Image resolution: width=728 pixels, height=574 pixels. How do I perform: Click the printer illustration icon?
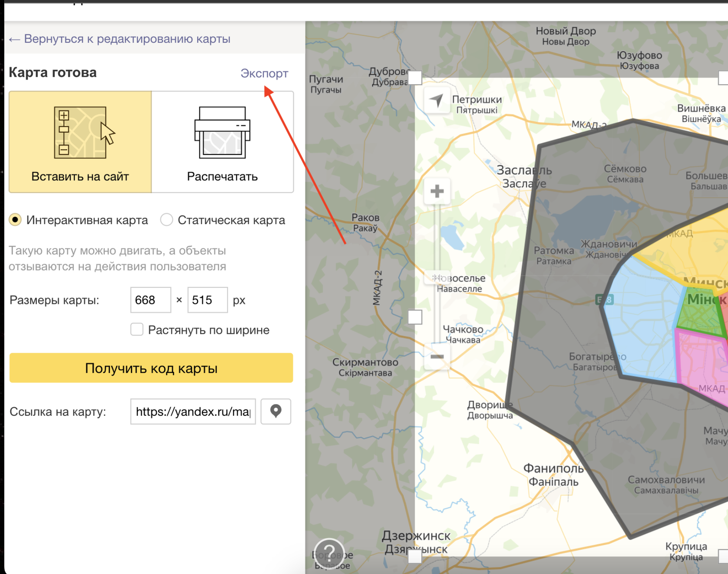[x=222, y=132]
